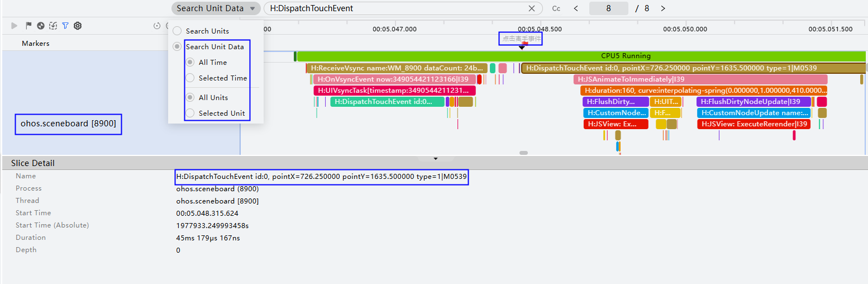The image size is (868, 284).
Task: Click the Depth value 0
Action: point(178,250)
